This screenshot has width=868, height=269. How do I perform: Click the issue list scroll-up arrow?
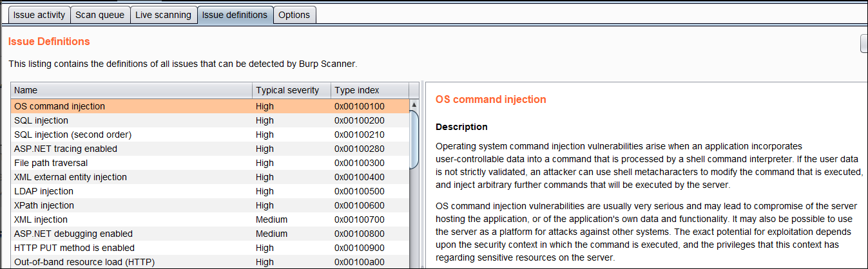point(414,104)
